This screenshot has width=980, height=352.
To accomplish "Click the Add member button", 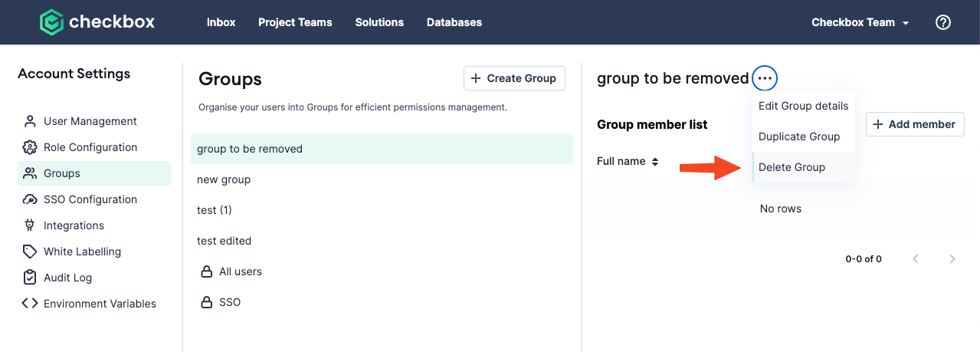I will pyautogui.click(x=915, y=124).
